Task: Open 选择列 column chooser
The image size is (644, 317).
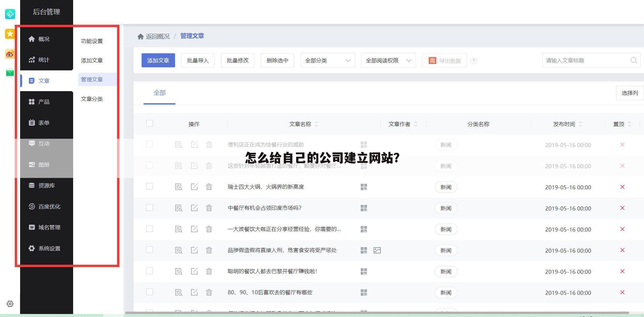Action: click(630, 93)
